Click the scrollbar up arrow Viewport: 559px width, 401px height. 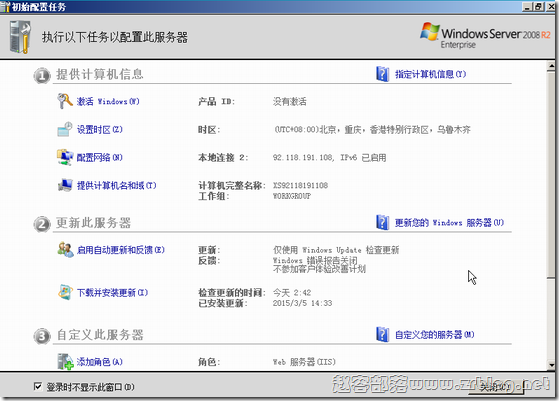[x=551, y=66]
